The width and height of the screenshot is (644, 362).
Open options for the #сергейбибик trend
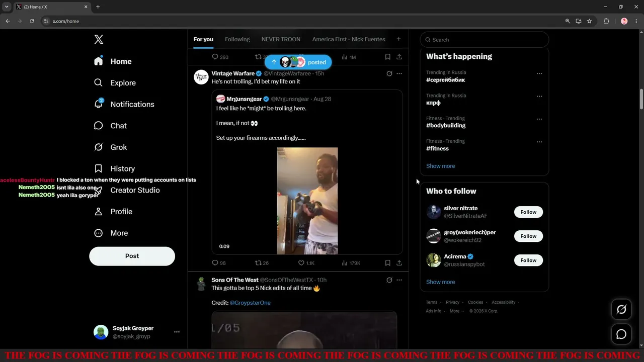539,73
